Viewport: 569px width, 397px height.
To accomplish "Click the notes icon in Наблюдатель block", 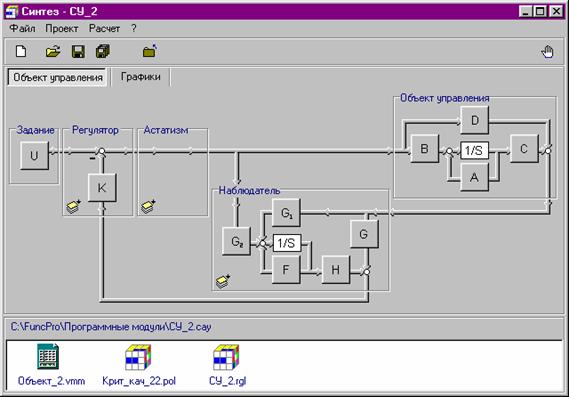I will pyautogui.click(x=223, y=281).
